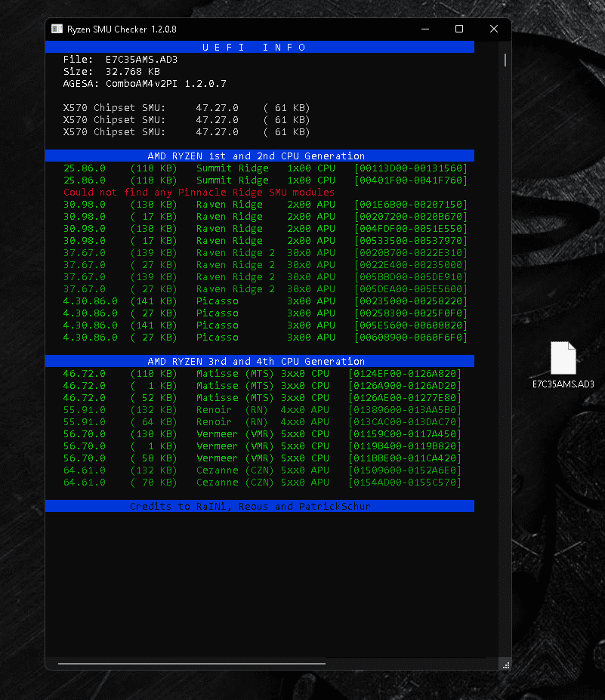The height and width of the screenshot is (700, 605).
Task: Click the red Pinnacle Ridge error line
Action: [199, 192]
